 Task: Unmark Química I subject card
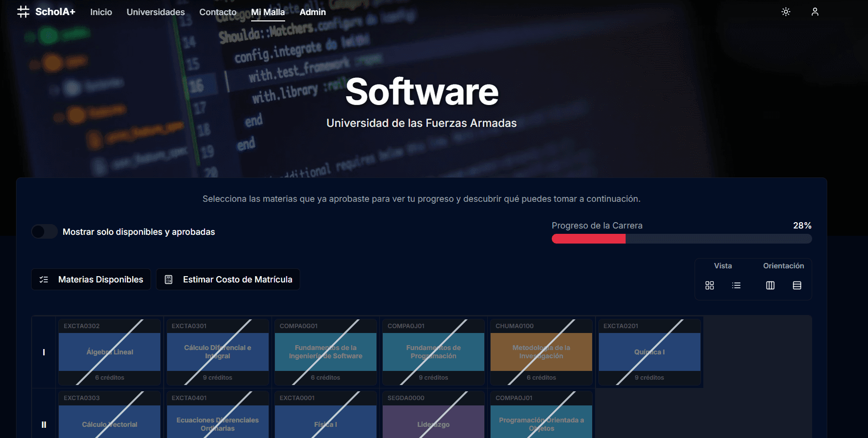click(649, 352)
